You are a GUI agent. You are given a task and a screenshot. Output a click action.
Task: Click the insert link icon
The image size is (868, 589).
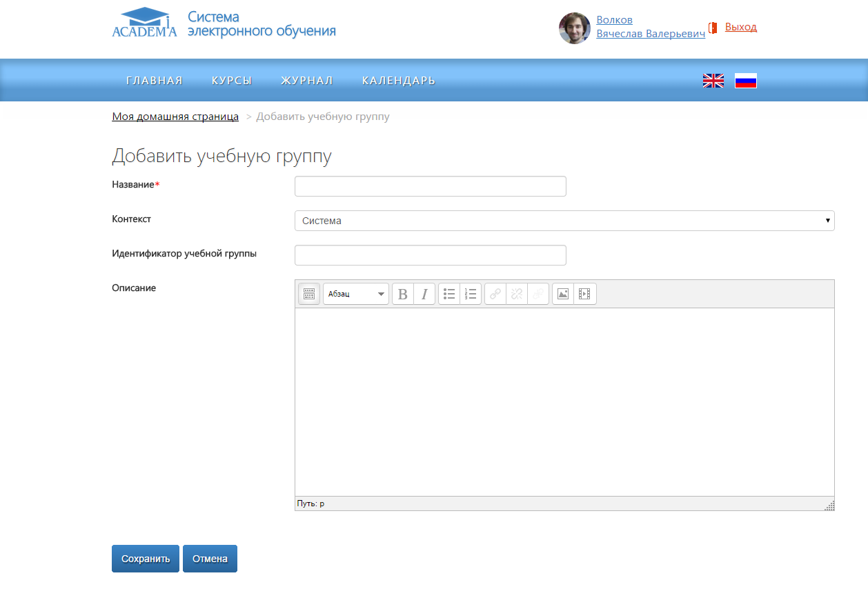(x=495, y=294)
